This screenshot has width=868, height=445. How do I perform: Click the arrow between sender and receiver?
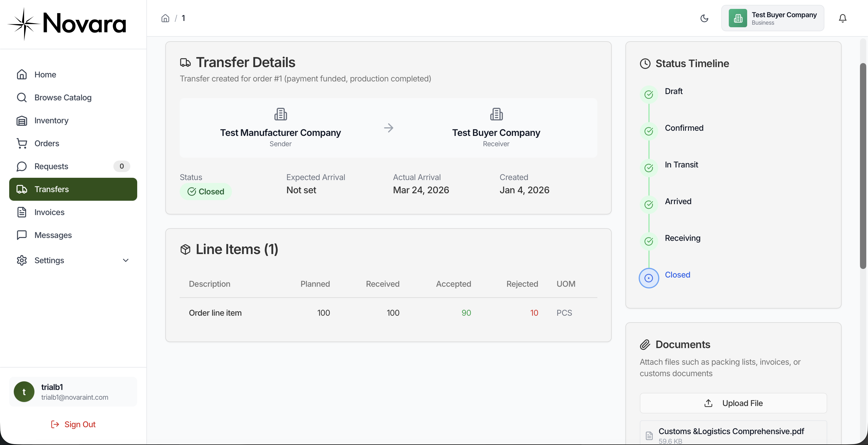click(x=389, y=128)
